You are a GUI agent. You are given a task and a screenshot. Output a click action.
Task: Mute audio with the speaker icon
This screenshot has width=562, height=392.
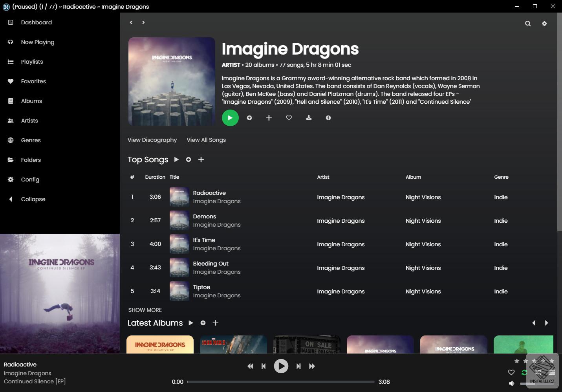coord(512,383)
